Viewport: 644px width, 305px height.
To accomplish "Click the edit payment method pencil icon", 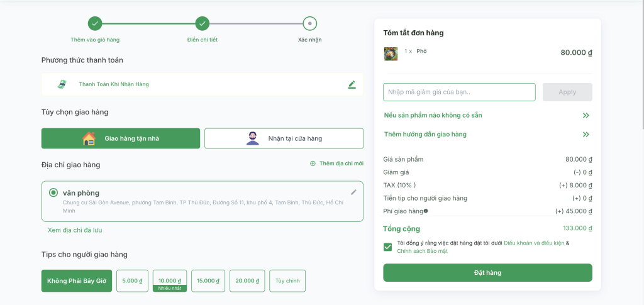I will [x=352, y=84].
